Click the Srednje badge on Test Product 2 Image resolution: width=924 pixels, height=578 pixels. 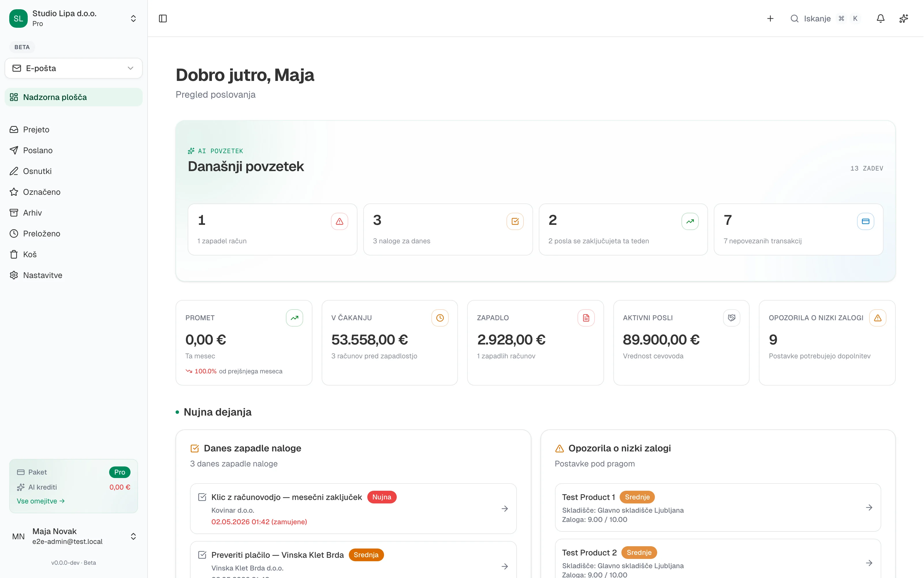point(639,552)
